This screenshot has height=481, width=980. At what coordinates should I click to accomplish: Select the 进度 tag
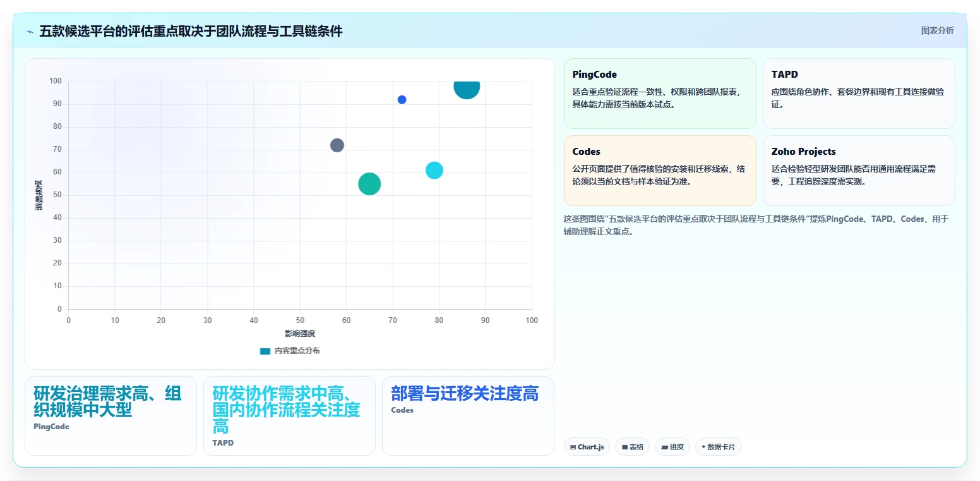pyautogui.click(x=672, y=447)
